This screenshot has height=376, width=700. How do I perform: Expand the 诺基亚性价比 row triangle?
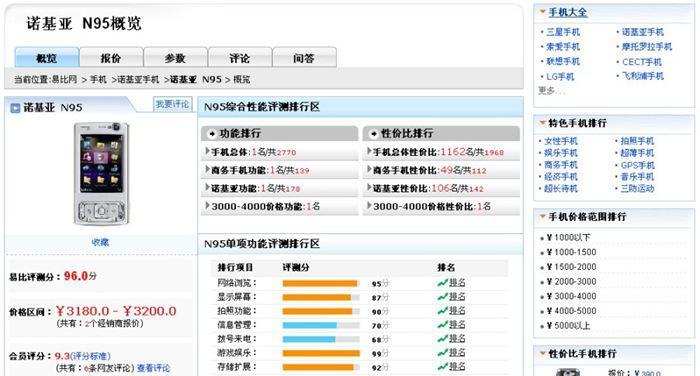coord(369,188)
